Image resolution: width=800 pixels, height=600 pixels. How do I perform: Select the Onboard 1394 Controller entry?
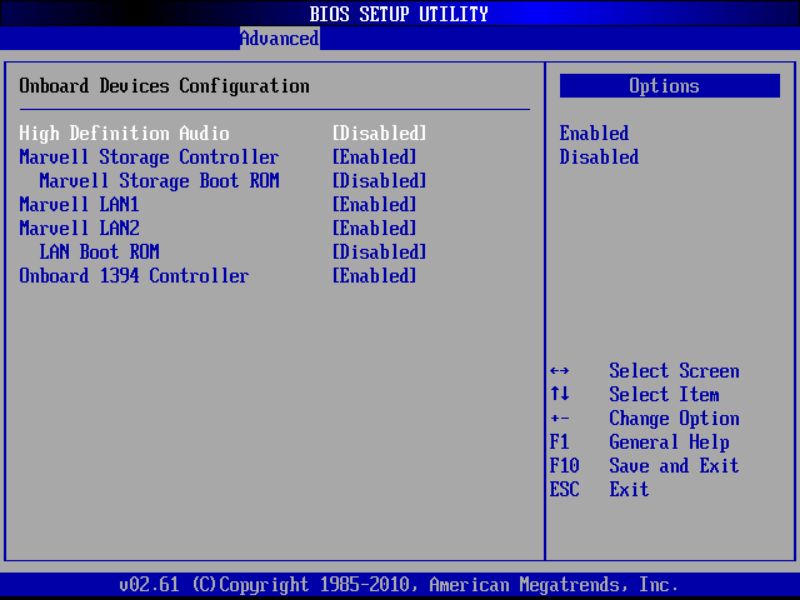click(133, 275)
